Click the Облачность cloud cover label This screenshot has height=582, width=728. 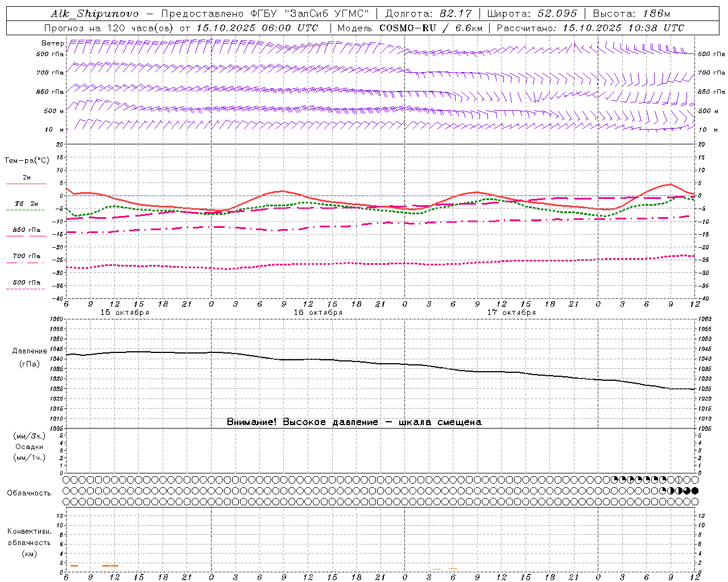click(x=29, y=493)
